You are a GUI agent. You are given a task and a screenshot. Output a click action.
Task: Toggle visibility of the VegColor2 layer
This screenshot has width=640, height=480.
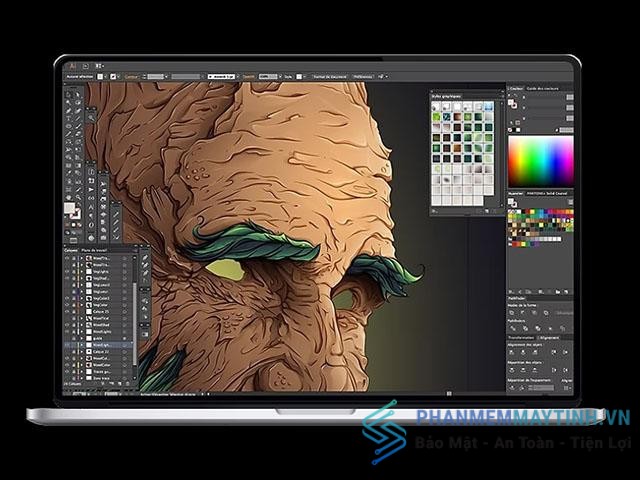tap(67, 298)
